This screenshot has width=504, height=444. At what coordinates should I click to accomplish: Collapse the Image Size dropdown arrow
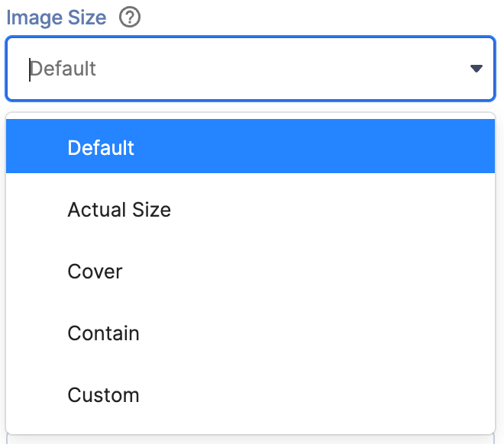(x=476, y=69)
